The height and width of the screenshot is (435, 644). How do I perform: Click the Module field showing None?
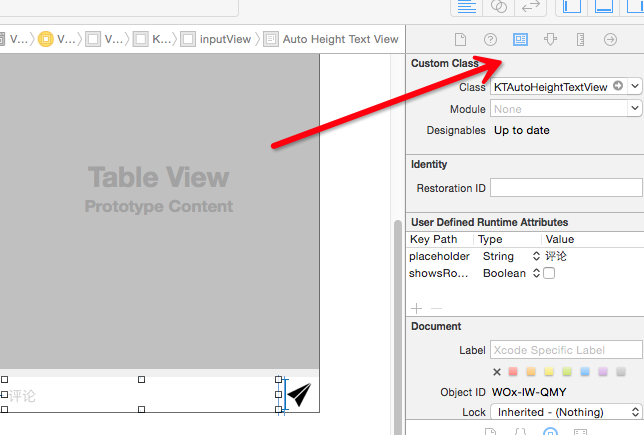pos(559,109)
